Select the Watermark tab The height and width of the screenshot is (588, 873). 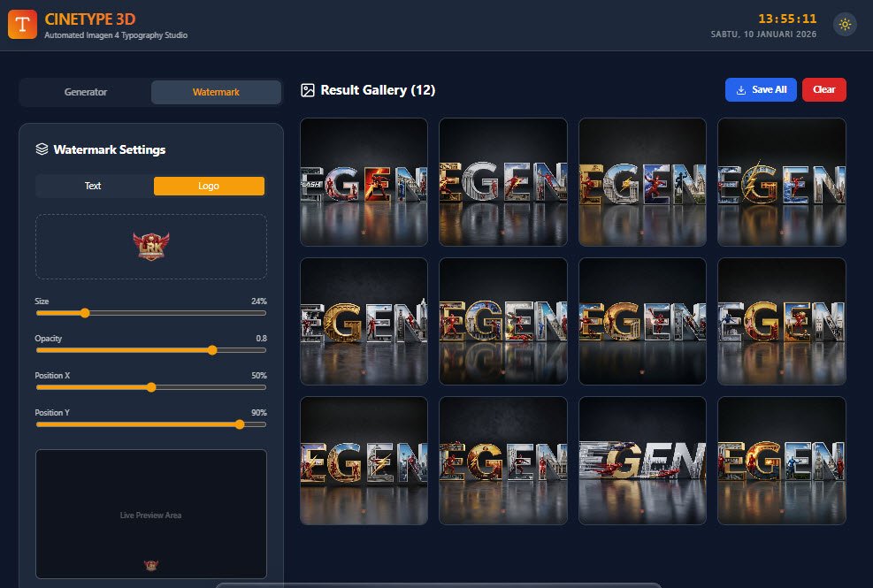point(216,92)
